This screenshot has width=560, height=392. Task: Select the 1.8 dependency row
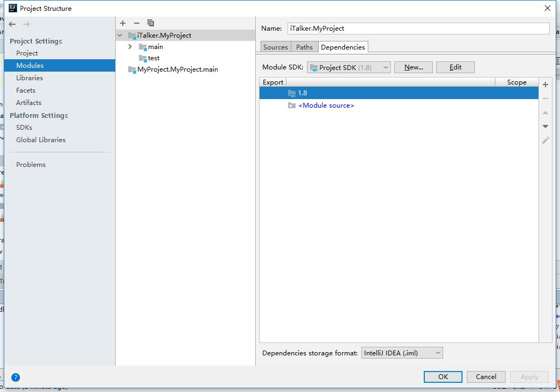tap(398, 93)
